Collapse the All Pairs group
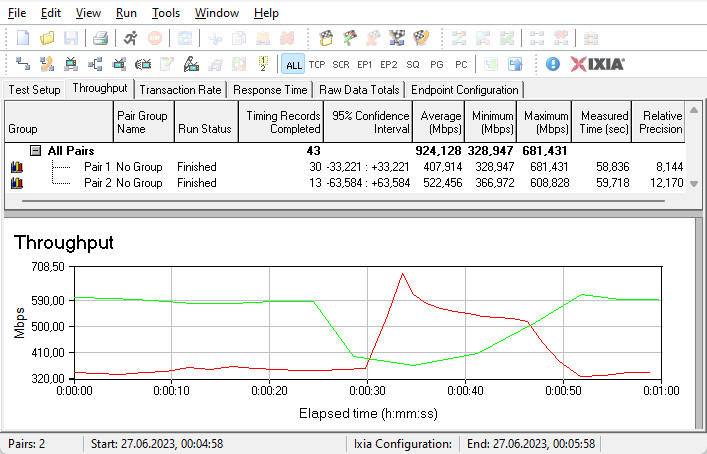 coord(35,151)
